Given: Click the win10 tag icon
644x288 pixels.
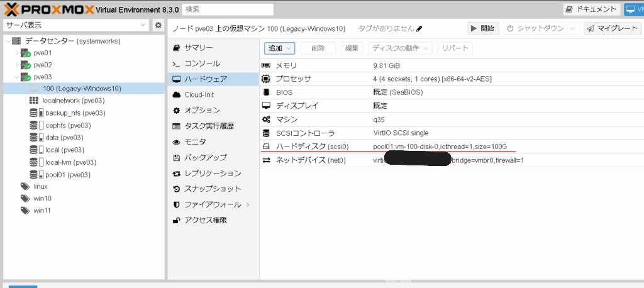Looking at the screenshot, I should pos(25,199).
